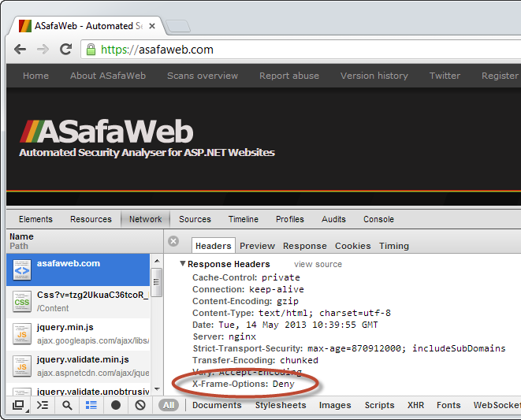This screenshot has height=420, width=521.
Task: Toggle the All filter pill
Action: (169, 405)
